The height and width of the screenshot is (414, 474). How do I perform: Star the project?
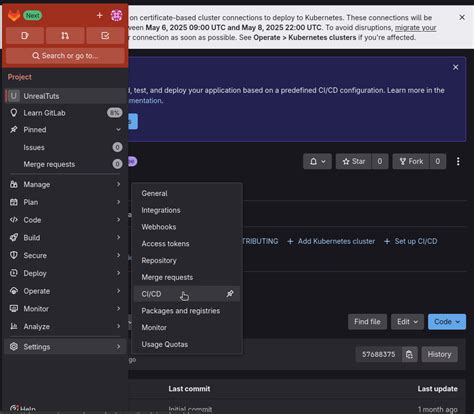[354, 161]
